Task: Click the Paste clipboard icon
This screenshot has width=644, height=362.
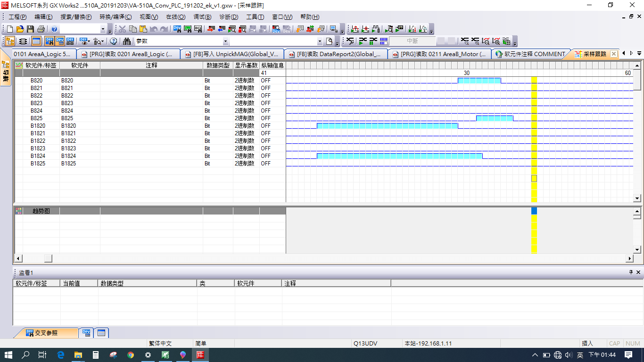Action: pyautogui.click(x=143, y=29)
